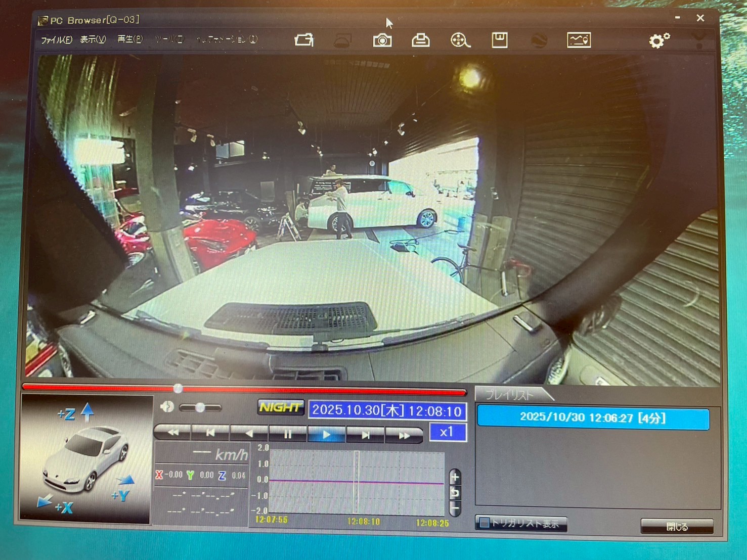Image resolution: width=747 pixels, height=560 pixels.
Task: Open settings with the gears icon
Action: click(x=658, y=40)
